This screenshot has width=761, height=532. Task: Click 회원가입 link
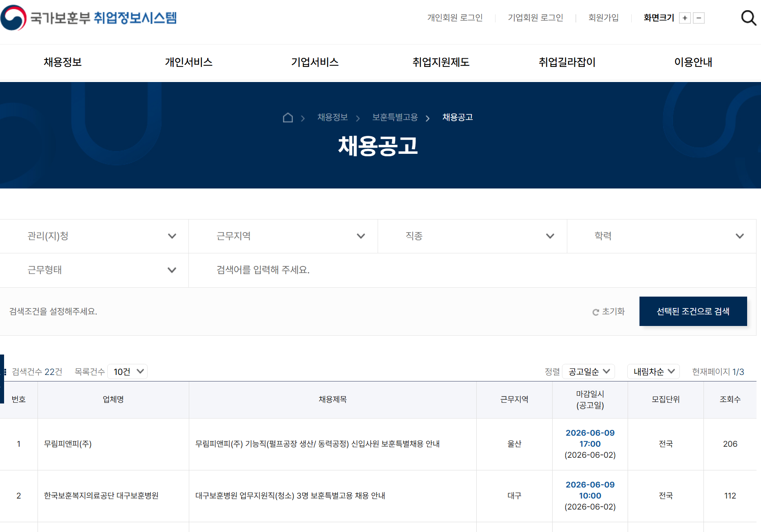604,18
